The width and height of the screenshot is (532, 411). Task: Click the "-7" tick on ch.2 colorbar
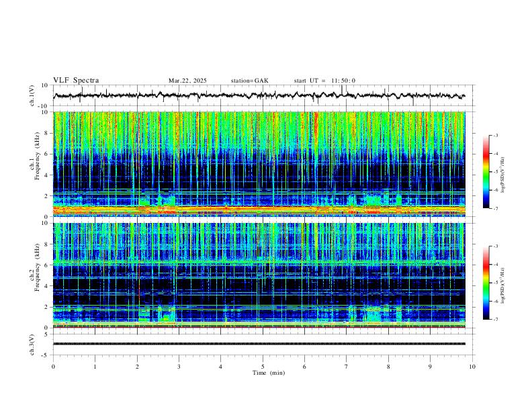(496, 320)
